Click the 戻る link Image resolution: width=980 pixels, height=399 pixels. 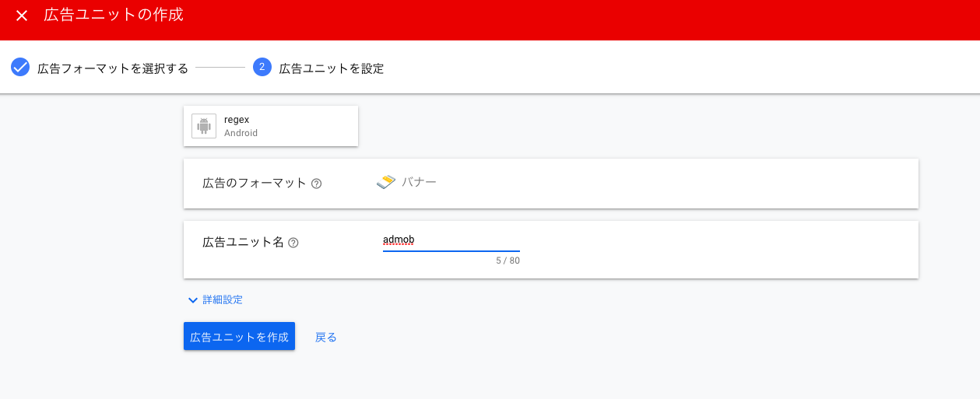[x=326, y=337]
